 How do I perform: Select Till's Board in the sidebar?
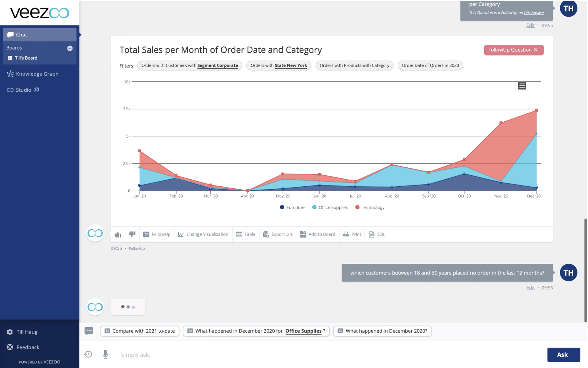click(26, 58)
